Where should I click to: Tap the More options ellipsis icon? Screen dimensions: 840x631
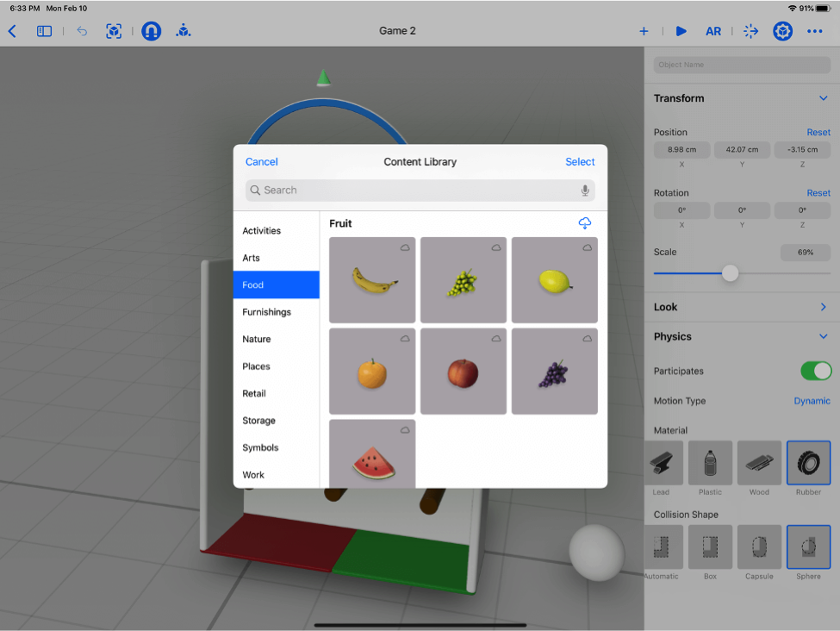tap(814, 31)
